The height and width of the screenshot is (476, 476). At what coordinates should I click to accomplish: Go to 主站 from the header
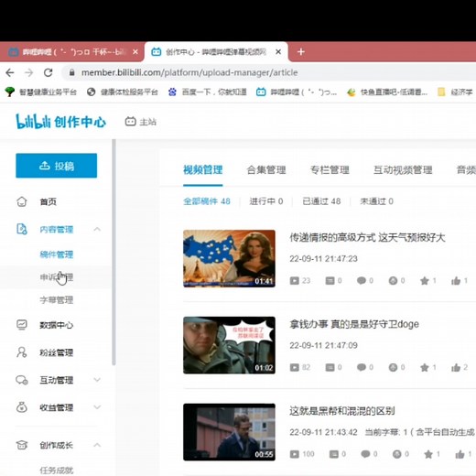(141, 122)
